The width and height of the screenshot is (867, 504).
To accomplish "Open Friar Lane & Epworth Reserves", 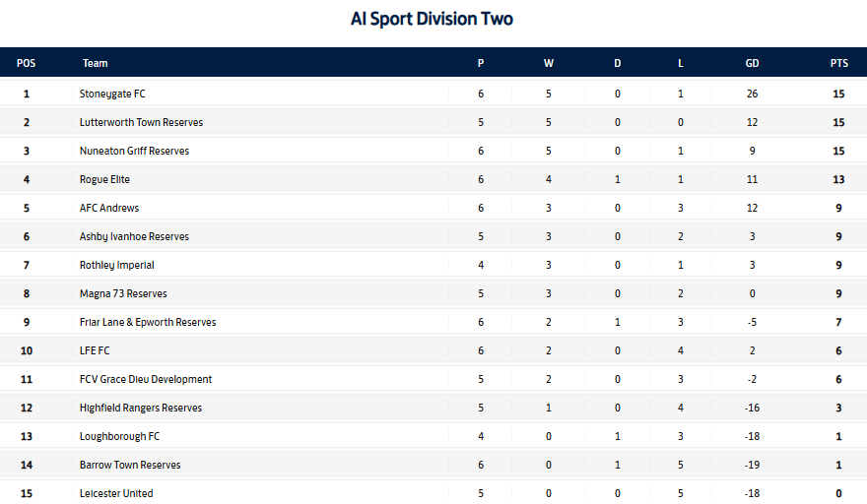I will [148, 322].
